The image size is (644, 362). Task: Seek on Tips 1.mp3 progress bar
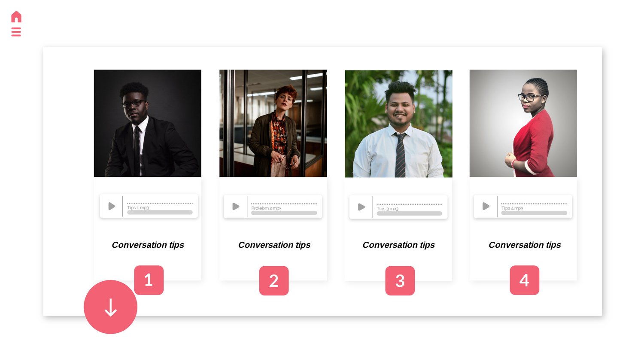[160, 213]
